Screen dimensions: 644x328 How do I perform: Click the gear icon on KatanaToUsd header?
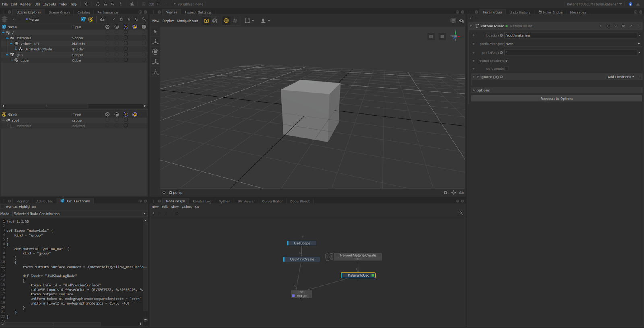click(608, 26)
